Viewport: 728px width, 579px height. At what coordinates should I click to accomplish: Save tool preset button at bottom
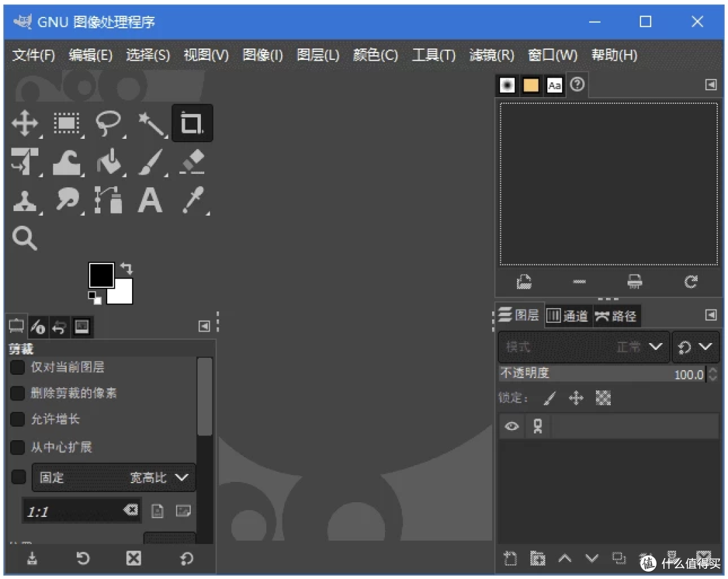coord(32,558)
